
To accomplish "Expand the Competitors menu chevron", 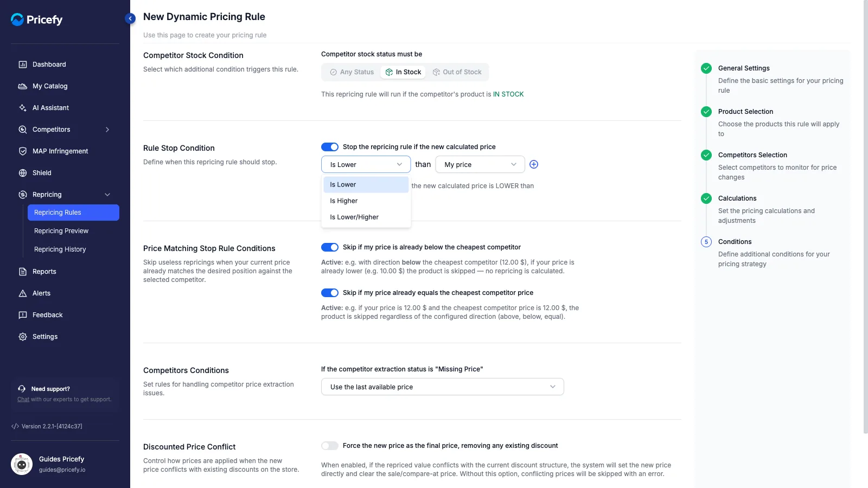I will pos(107,130).
